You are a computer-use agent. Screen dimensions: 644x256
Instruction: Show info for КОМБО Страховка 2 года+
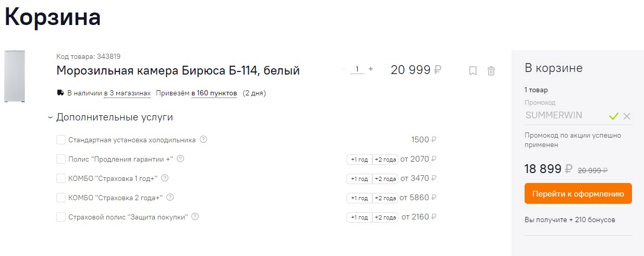[169, 198]
